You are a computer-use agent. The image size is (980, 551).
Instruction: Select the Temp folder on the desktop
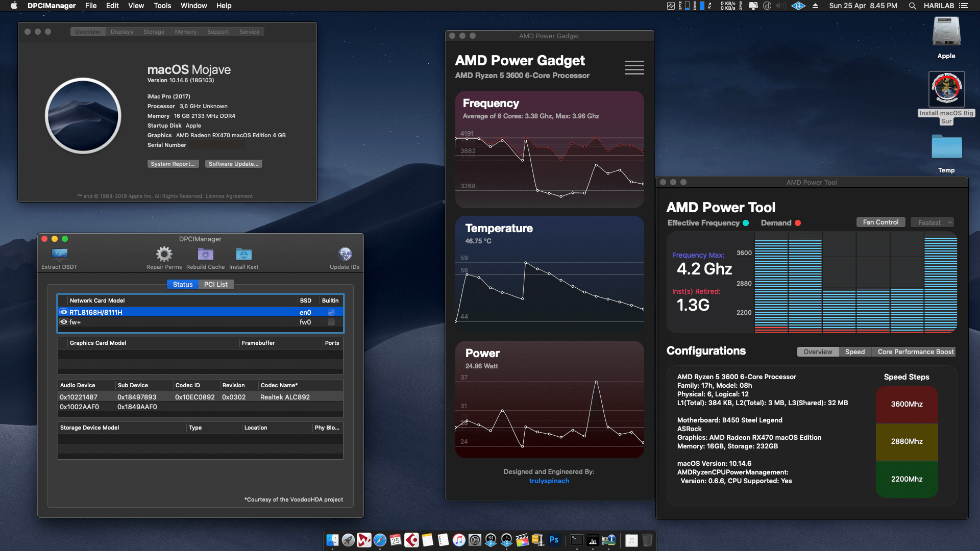[x=946, y=147]
